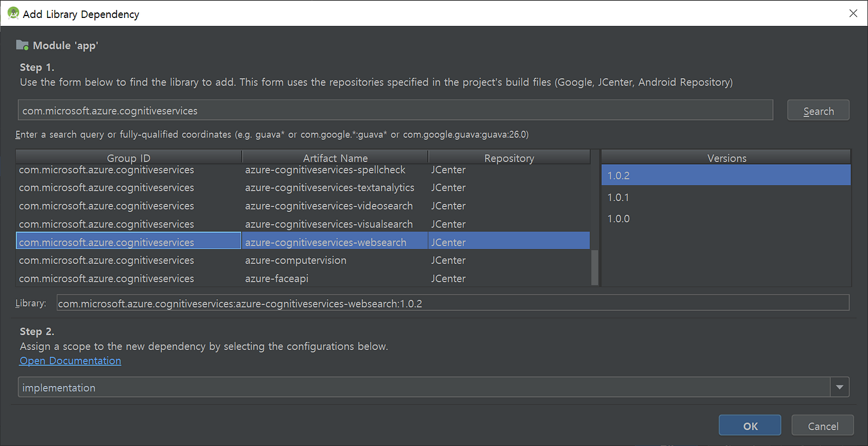Click the Module 'app' folder icon

point(22,45)
